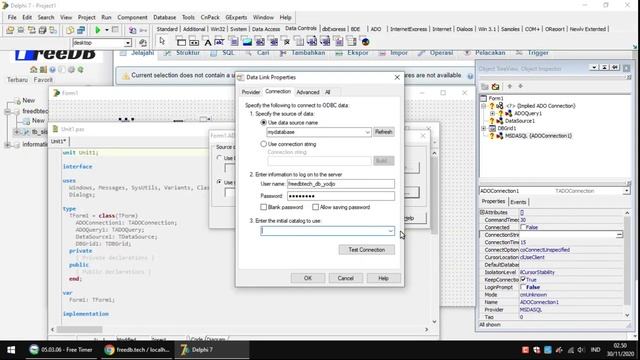The height and width of the screenshot is (360, 640).
Task: Tick the Blank password checkbox
Action: coord(263,207)
